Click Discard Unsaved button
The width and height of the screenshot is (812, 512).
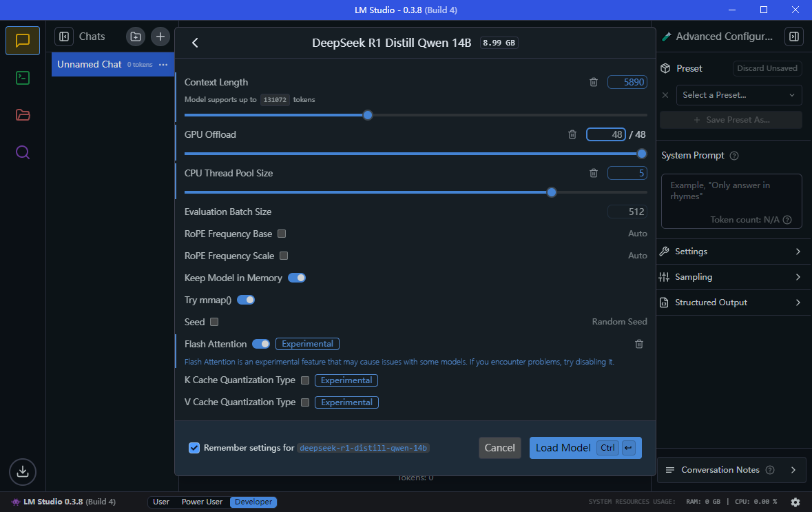(767, 68)
